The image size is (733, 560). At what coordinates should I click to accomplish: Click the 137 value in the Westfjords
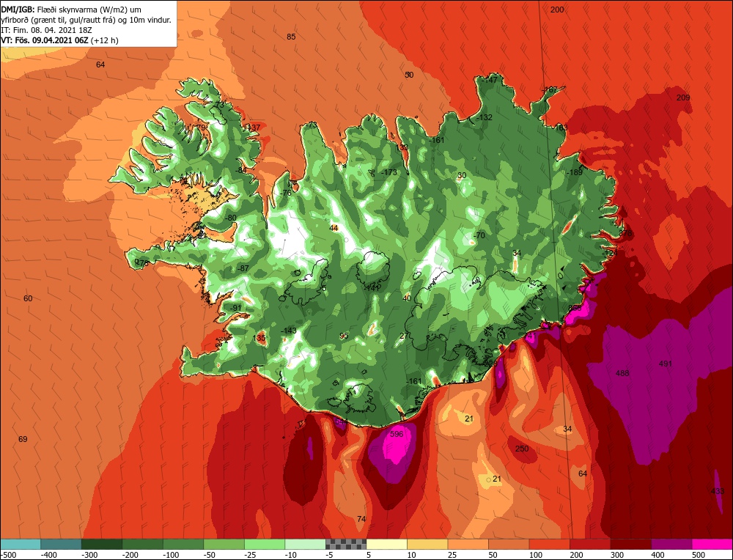pyautogui.click(x=254, y=127)
